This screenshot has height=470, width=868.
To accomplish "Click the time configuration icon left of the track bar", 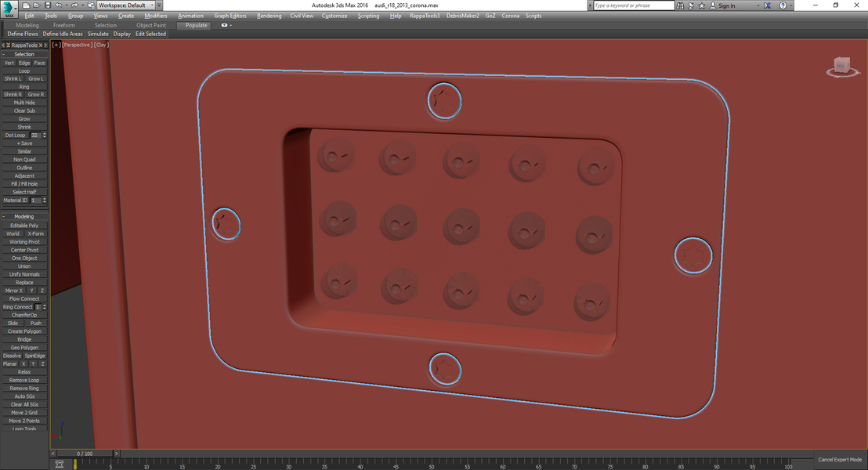I will pyautogui.click(x=60, y=464).
